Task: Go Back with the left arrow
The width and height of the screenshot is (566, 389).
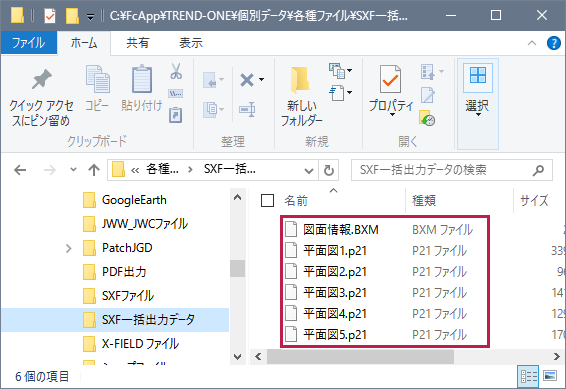Action: point(20,170)
